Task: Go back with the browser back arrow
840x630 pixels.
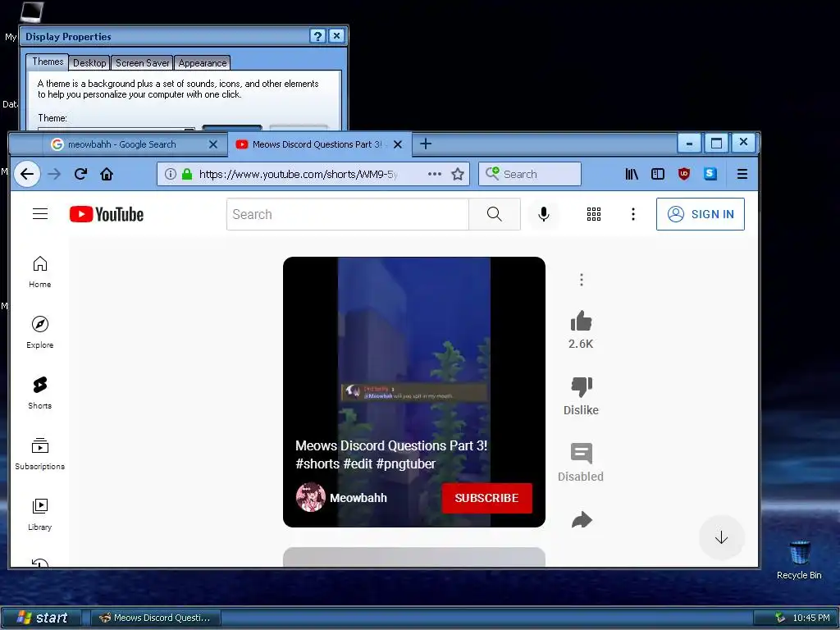Action: (x=27, y=174)
